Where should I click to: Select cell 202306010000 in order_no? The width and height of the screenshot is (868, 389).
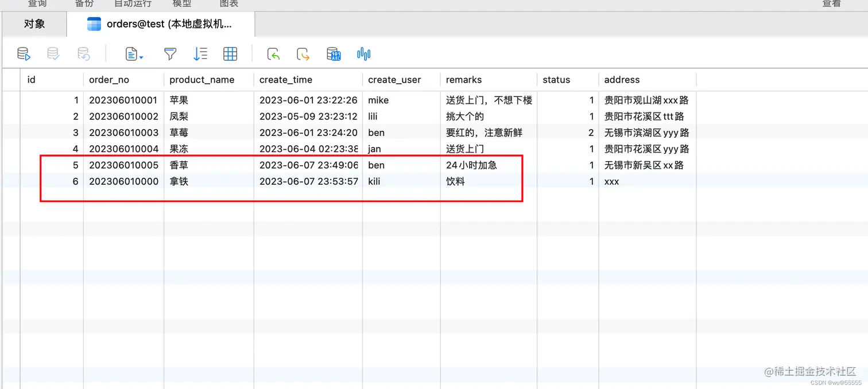click(x=123, y=182)
